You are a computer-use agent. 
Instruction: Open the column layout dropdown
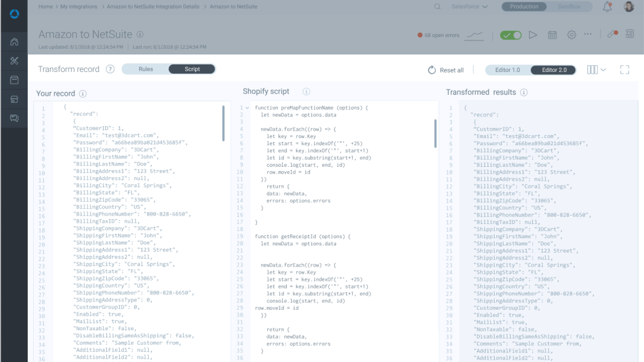597,70
